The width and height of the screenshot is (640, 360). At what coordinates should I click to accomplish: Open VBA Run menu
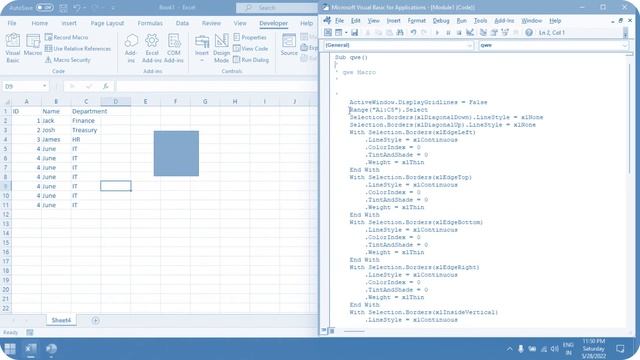click(x=462, y=21)
